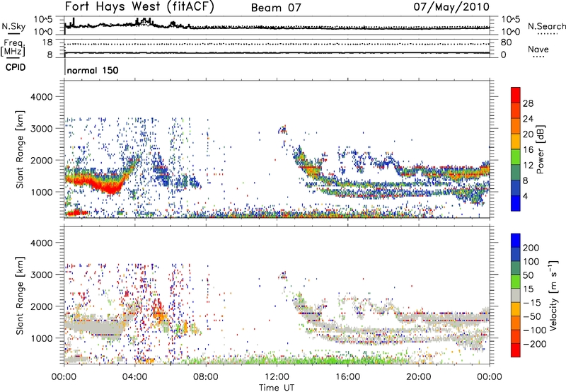Click the 'Time UT' axis title

pos(277,388)
